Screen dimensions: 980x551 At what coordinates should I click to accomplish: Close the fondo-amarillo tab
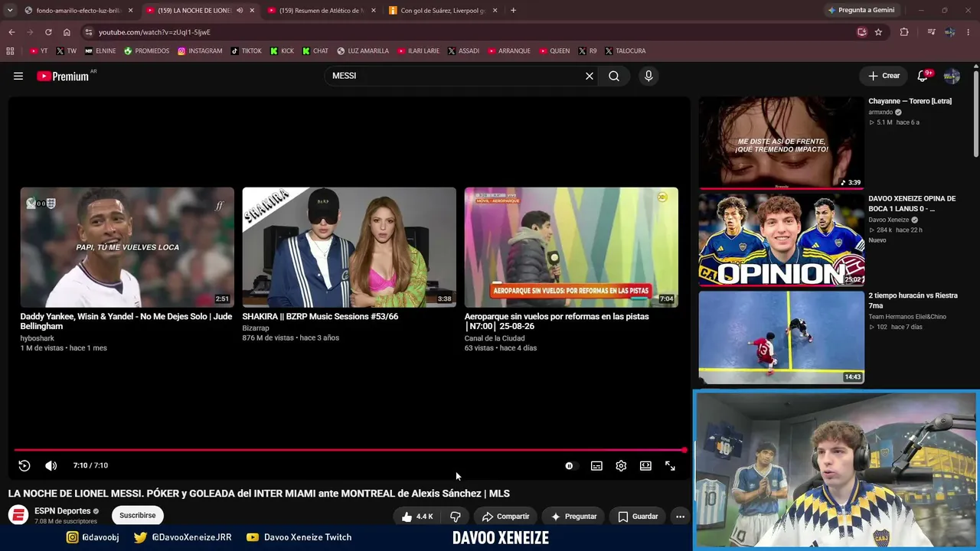[x=130, y=11]
